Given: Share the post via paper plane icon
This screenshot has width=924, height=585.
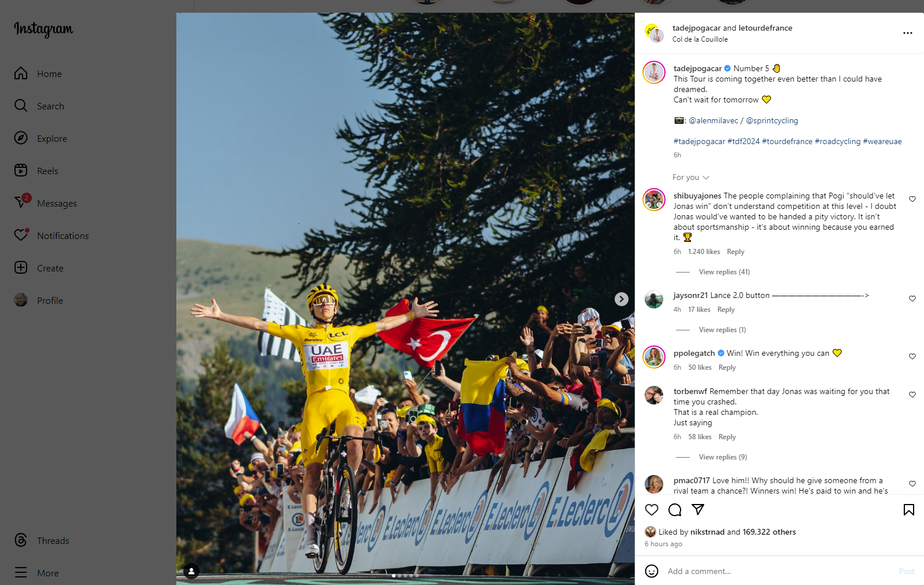Looking at the screenshot, I should [x=698, y=509].
